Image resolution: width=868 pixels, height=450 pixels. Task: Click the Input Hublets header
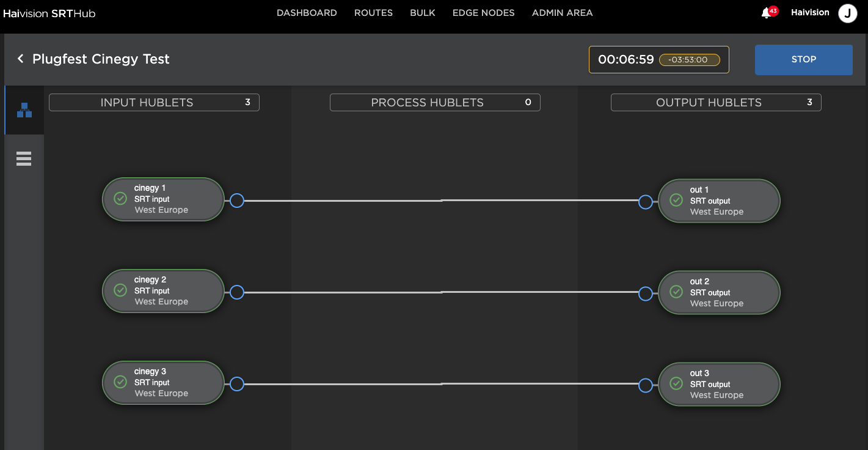[154, 103]
